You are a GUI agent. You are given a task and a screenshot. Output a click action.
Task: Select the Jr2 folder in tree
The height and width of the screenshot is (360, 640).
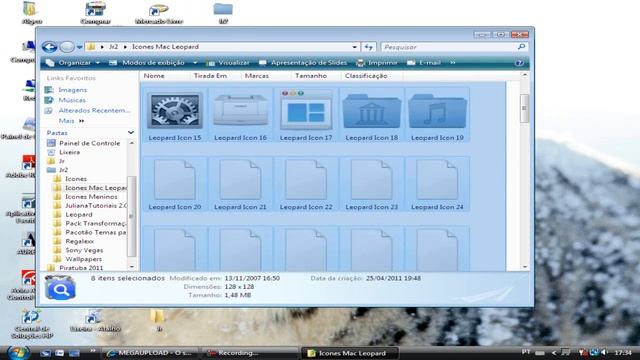[63, 170]
